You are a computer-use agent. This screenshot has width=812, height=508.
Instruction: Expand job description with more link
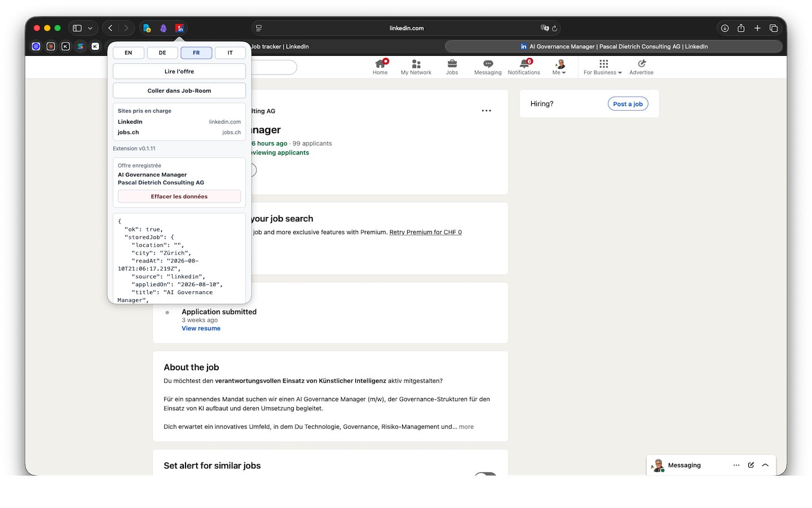(x=466, y=427)
